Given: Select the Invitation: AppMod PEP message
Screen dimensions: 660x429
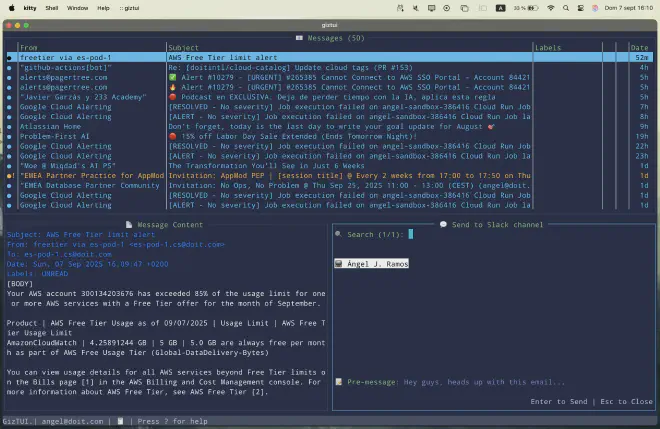Looking at the screenshot, I should click(x=330, y=176).
